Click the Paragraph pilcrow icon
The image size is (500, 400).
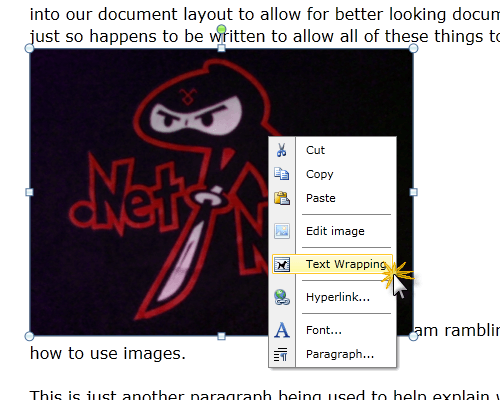281,354
